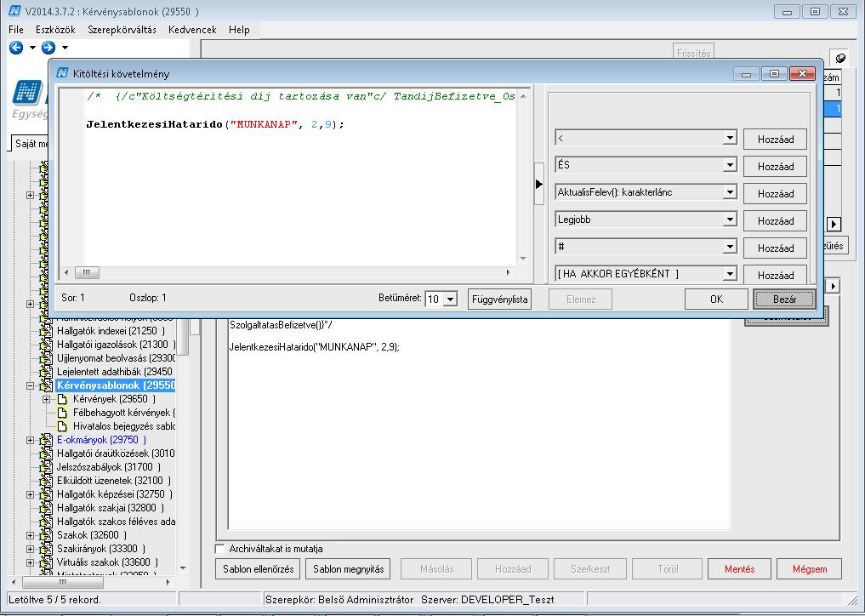
Task: Click the Hozzáad button next to ÉS
Action: coord(775,166)
